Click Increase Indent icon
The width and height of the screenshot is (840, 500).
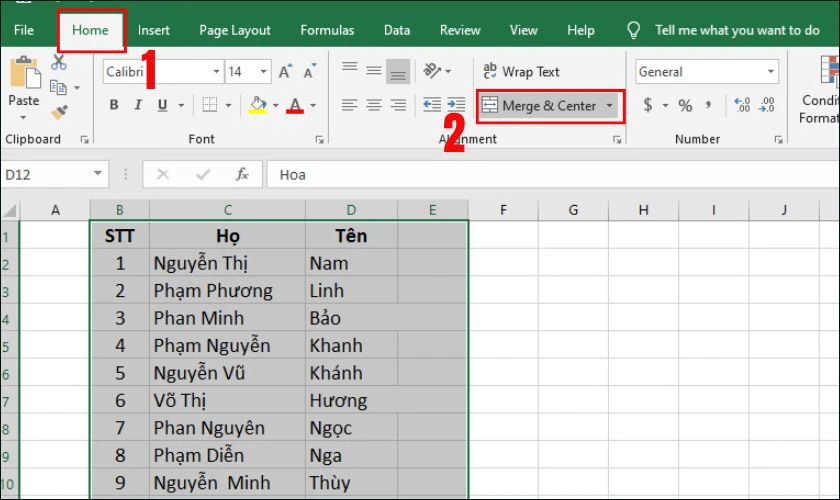click(456, 105)
